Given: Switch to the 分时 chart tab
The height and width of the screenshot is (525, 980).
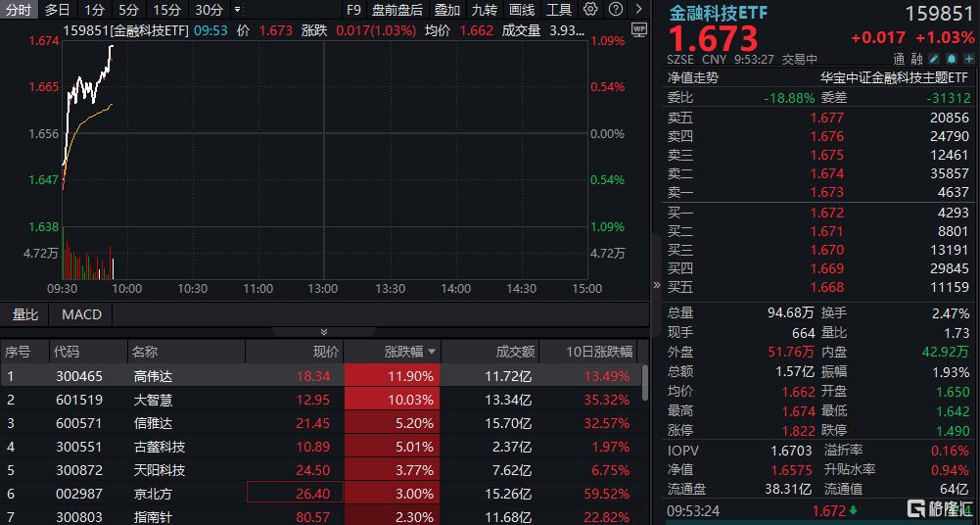Looking at the screenshot, I should click(x=19, y=10).
